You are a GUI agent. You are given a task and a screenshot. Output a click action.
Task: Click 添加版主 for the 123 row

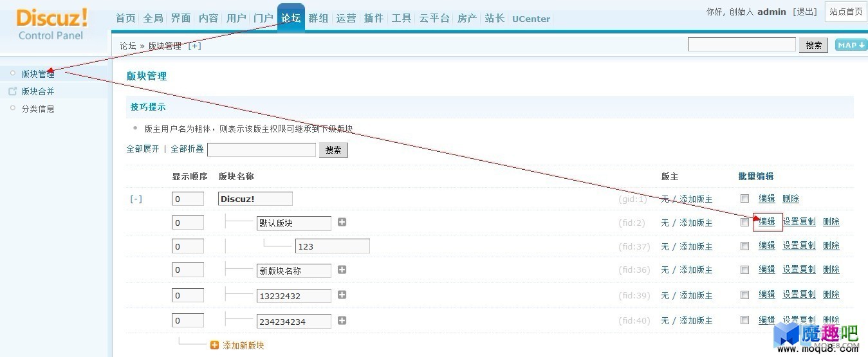(x=696, y=246)
